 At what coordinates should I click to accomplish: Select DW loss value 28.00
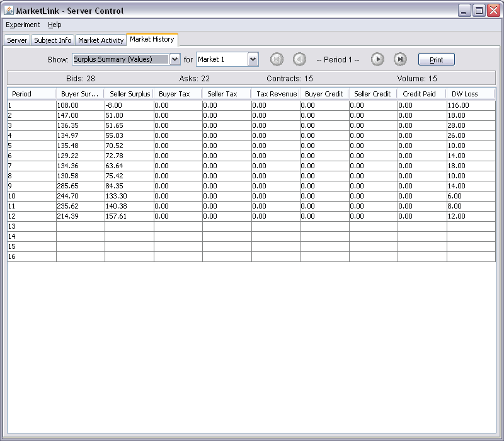(471, 125)
